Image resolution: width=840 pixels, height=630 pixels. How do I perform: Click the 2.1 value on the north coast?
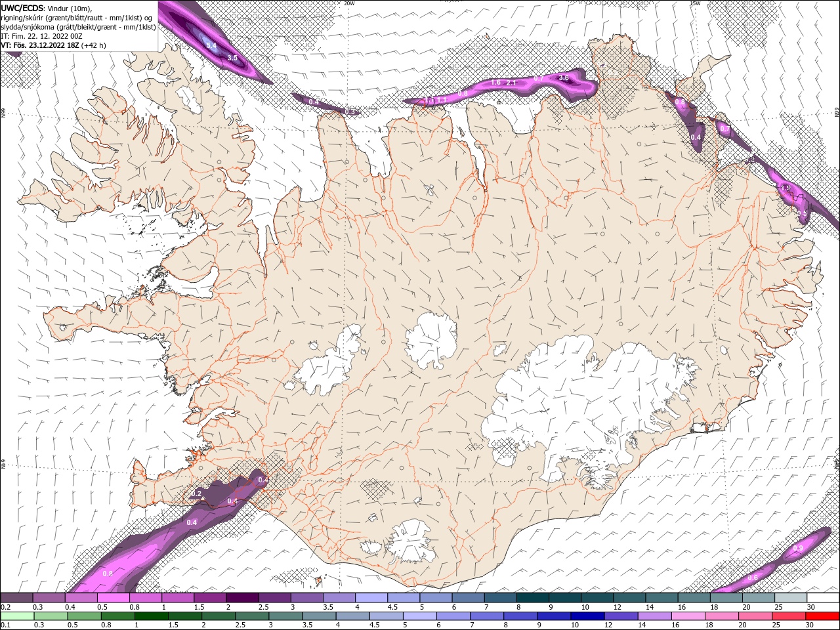512,83
